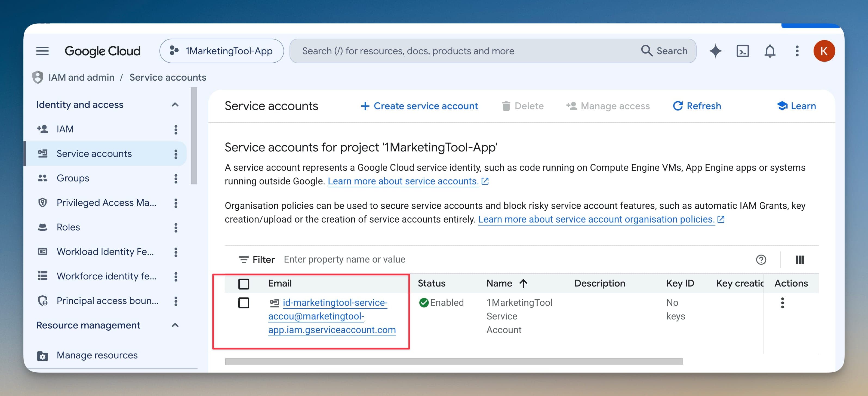The width and height of the screenshot is (868, 396).
Task: Select the id-marketingtool-service-accou row checkbox
Action: [244, 303]
